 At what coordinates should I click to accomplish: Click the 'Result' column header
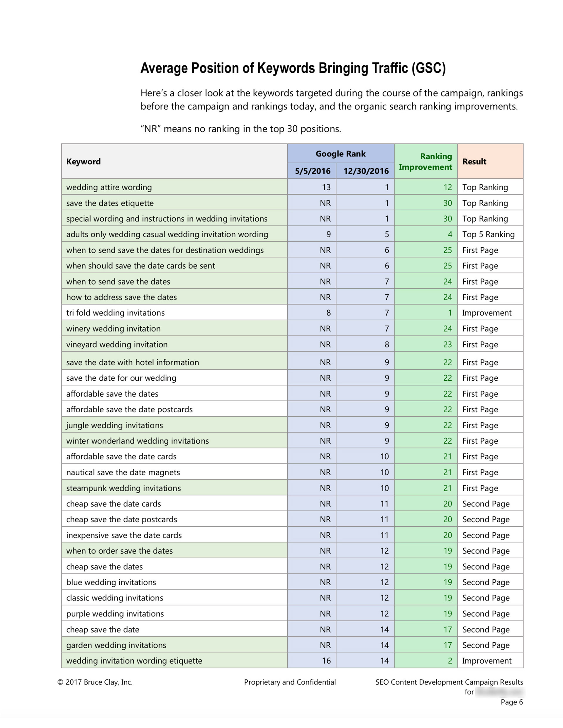[x=474, y=162]
